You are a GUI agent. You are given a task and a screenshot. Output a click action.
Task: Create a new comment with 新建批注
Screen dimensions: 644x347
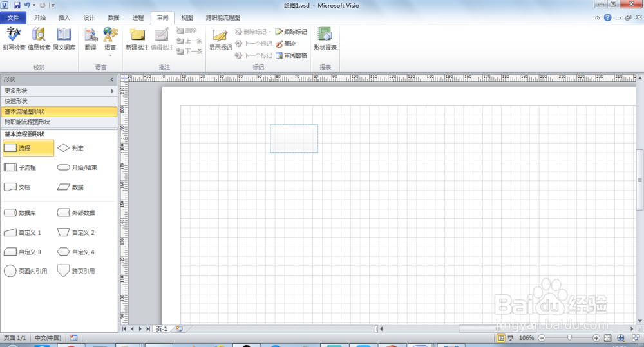pyautogui.click(x=137, y=39)
